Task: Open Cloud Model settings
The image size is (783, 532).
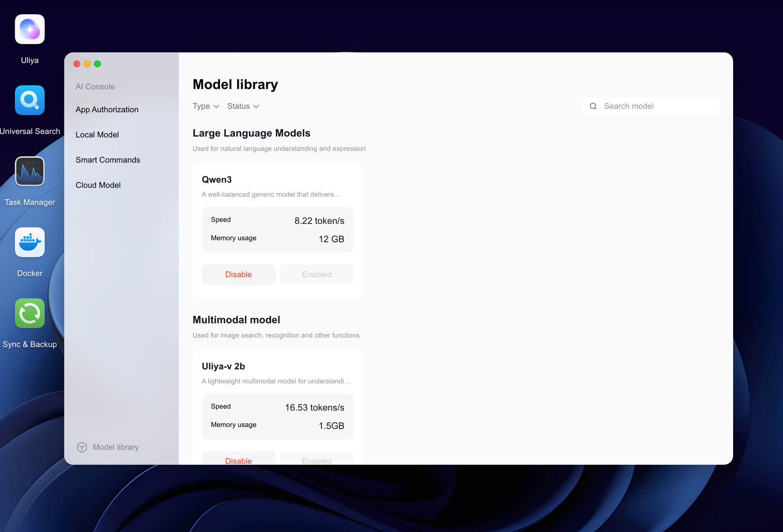Action: pyautogui.click(x=98, y=185)
